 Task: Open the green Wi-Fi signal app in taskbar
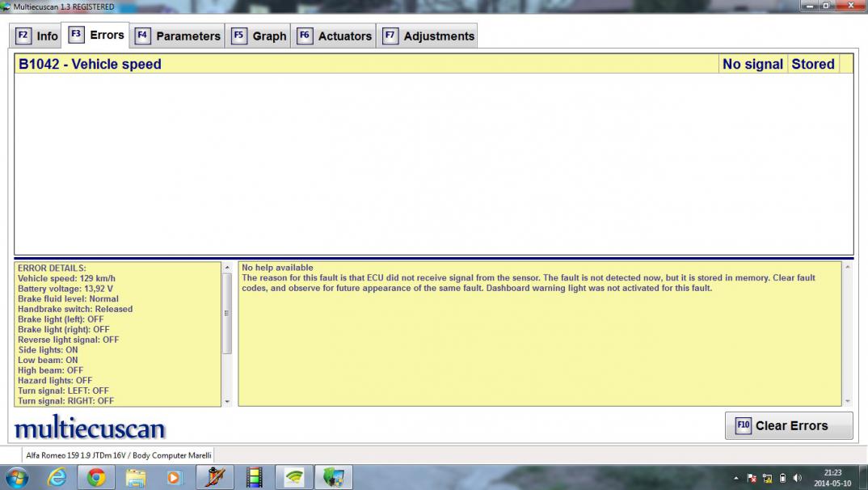pyautogui.click(x=294, y=477)
